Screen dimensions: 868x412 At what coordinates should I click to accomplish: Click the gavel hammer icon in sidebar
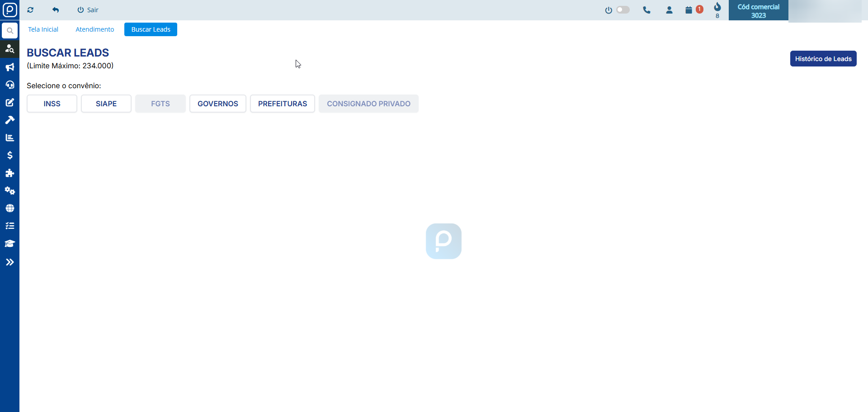coord(9,120)
